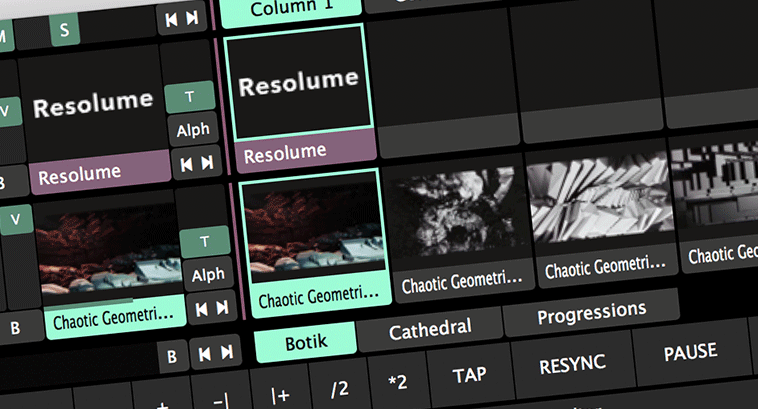The image size is (758, 409).
Task: Click the PAUSE button
Action: pos(690,352)
